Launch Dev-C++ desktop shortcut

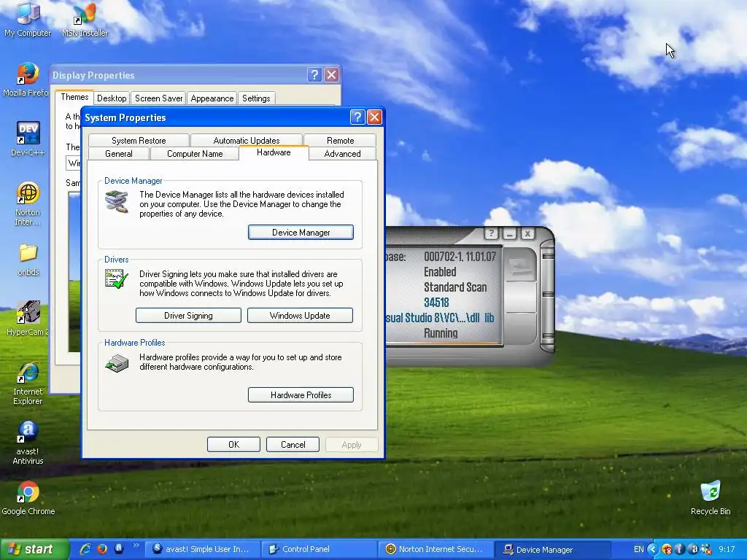point(28,139)
